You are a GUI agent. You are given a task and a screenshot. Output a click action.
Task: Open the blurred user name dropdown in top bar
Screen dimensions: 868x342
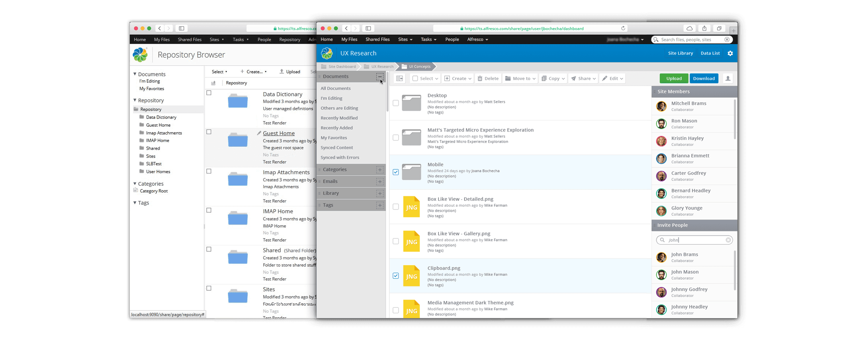(625, 39)
